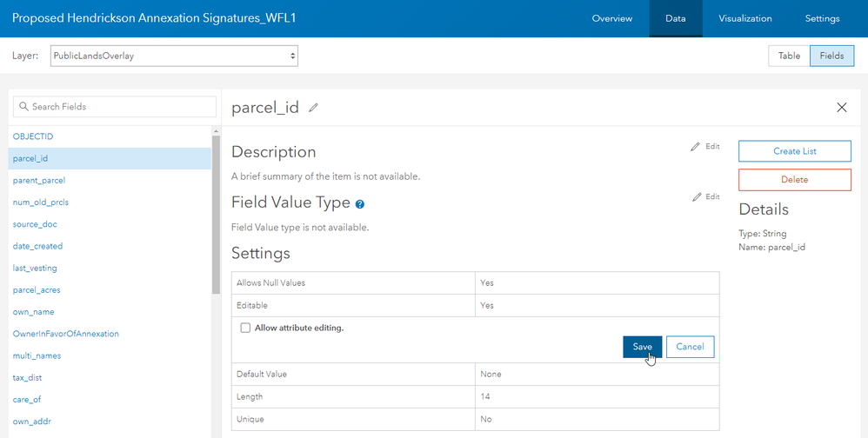The image size is (868, 438).
Task: Cancel the editable setting change
Action: coord(690,347)
